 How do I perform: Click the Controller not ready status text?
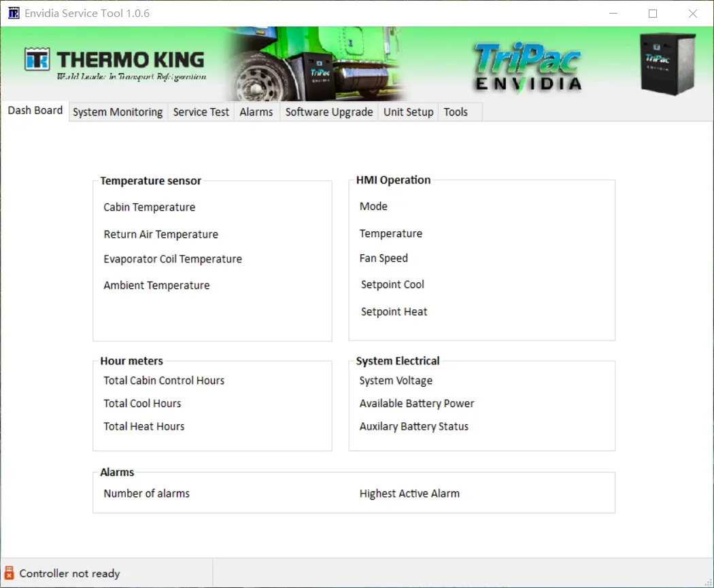point(69,574)
